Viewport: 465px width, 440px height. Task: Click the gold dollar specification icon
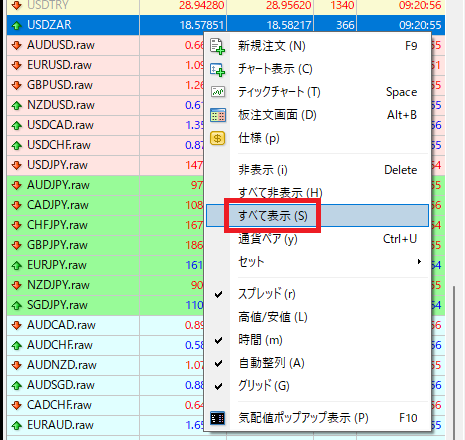coord(218,138)
